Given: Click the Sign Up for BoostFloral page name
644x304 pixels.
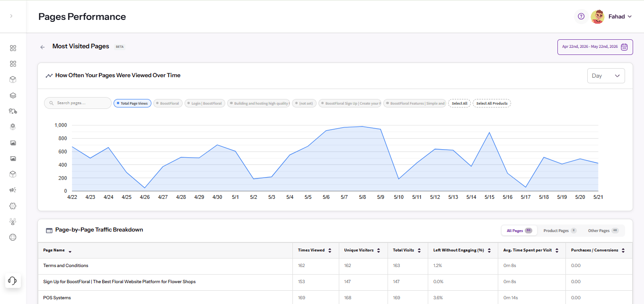Looking at the screenshot, I should [119, 282].
